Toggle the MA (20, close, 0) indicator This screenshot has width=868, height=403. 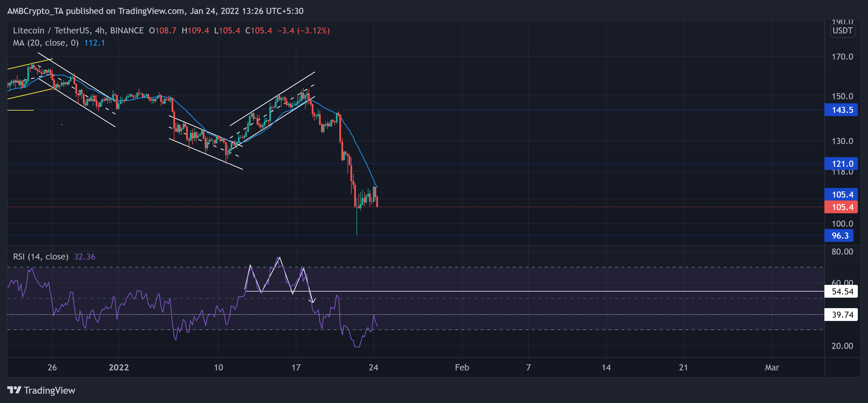(45, 43)
